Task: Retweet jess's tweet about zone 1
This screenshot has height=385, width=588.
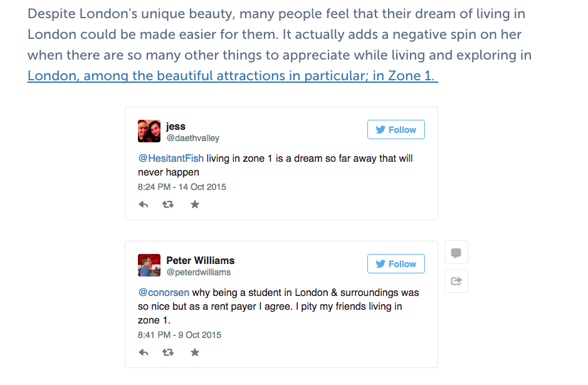Action: tap(168, 204)
